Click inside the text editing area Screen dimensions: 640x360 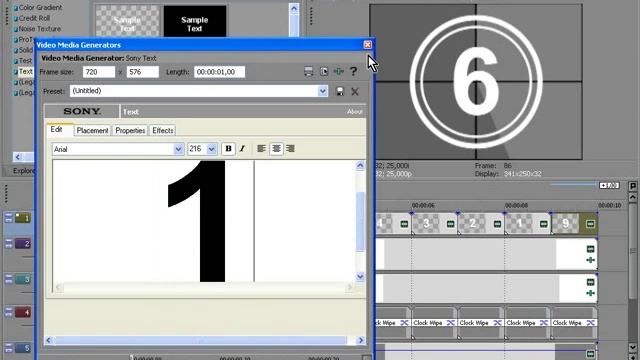click(x=204, y=221)
